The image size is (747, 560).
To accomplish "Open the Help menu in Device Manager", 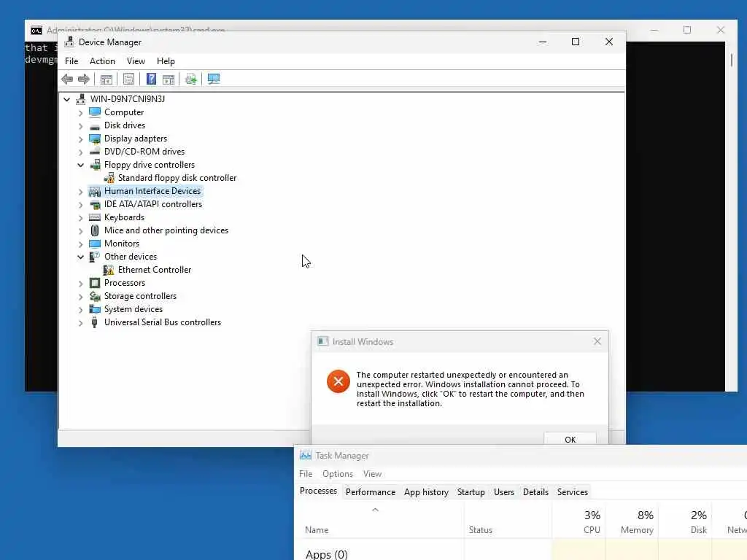I will click(x=166, y=61).
